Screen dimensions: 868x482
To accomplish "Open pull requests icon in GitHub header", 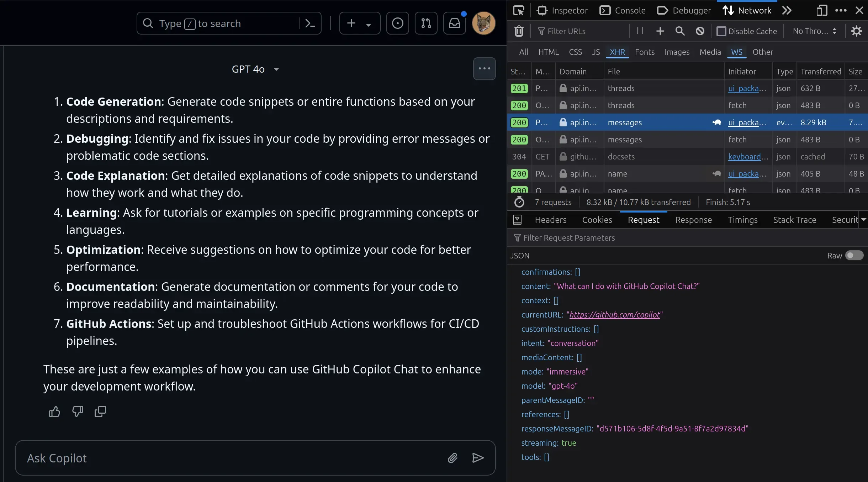I will [426, 23].
